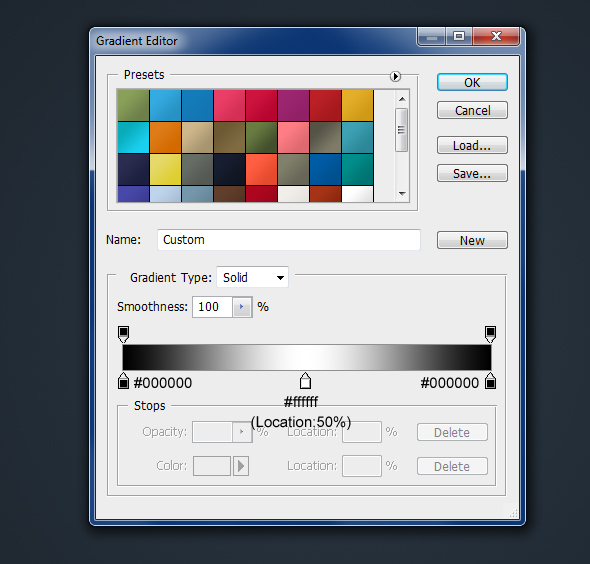Select the bright cyan preset in second row

click(x=133, y=137)
